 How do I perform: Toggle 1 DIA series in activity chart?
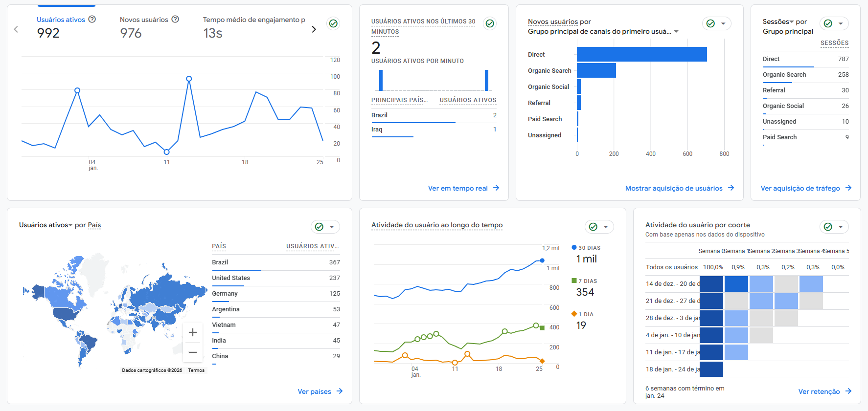point(585,314)
